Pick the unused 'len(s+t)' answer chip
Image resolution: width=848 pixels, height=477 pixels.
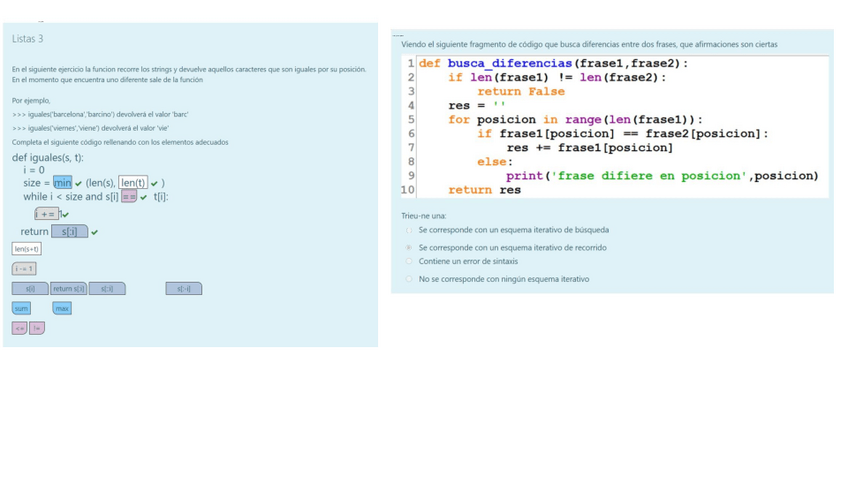click(x=27, y=249)
